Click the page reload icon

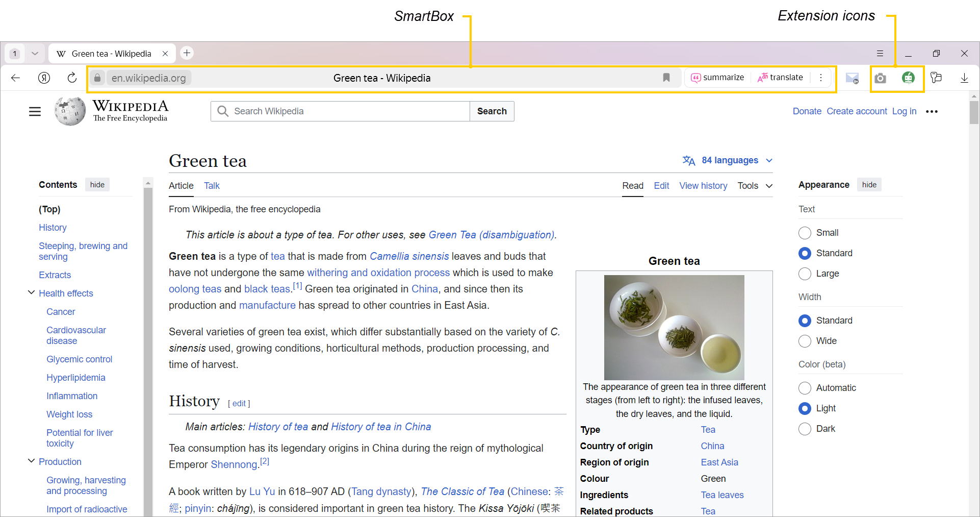click(x=72, y=78)
